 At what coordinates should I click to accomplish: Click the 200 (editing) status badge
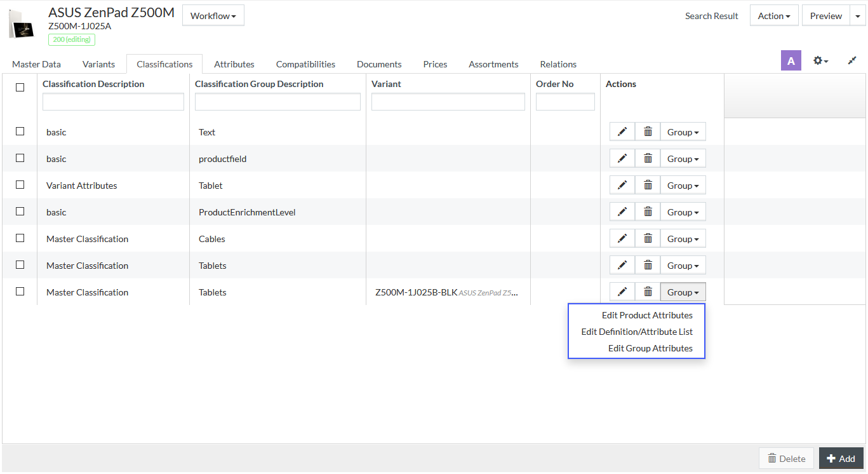tap(72, 39)
